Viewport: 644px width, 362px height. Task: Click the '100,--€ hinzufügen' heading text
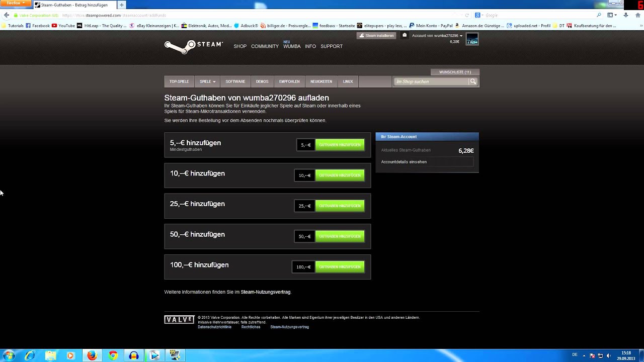[199, 265]
